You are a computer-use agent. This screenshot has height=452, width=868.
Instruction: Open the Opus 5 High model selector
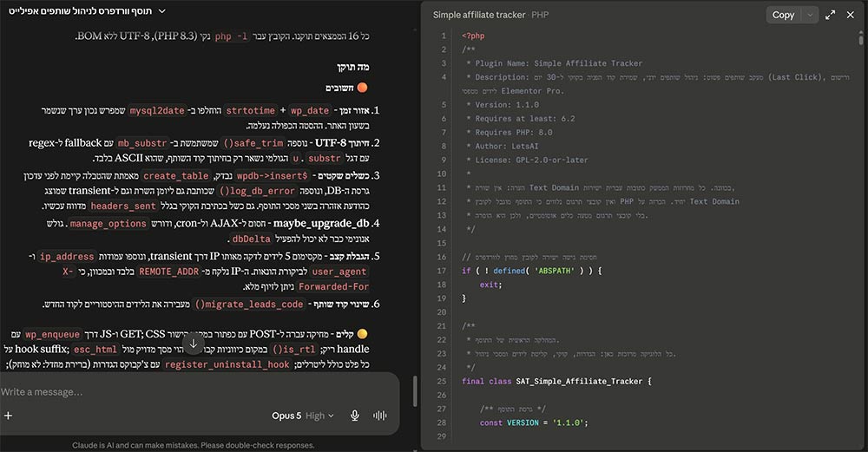tap(303, 416)
